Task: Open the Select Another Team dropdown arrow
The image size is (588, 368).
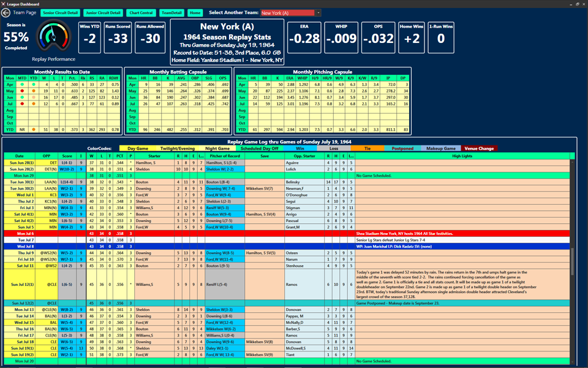Action: click(x=318, y=13)
